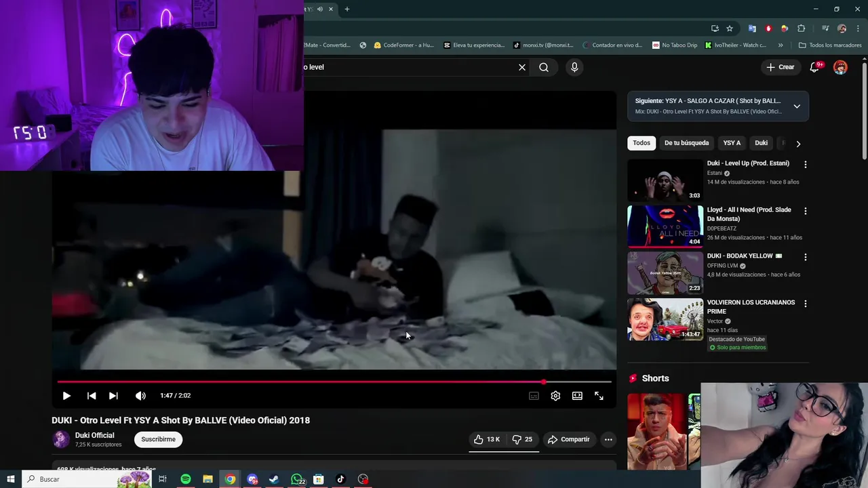
Task: Open video player settings gear
Action: click(555, 396)
